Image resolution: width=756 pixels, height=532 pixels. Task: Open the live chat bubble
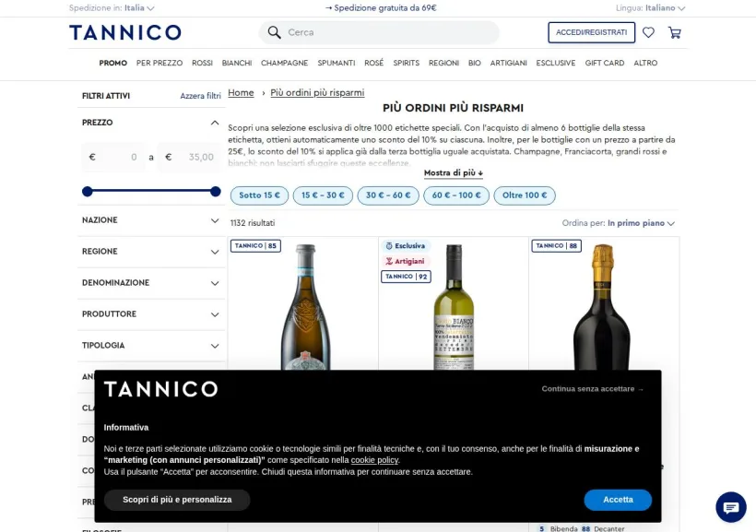pos(731,507)
